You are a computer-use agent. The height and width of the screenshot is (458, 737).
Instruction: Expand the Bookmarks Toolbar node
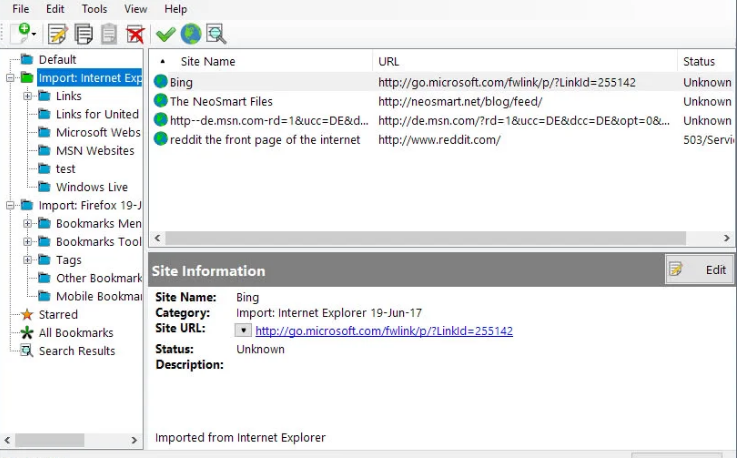point(27,242)
